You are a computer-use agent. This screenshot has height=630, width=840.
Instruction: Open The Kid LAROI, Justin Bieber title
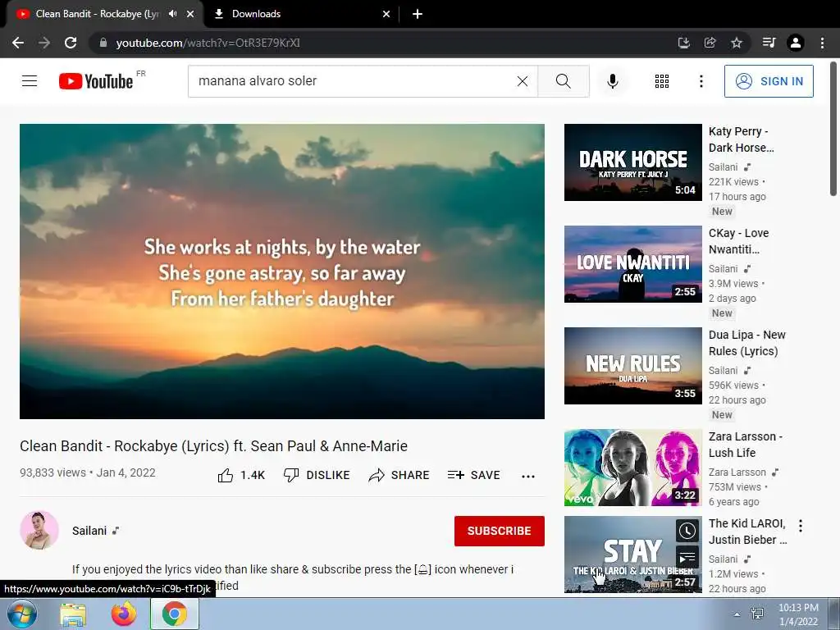(748, 532)
